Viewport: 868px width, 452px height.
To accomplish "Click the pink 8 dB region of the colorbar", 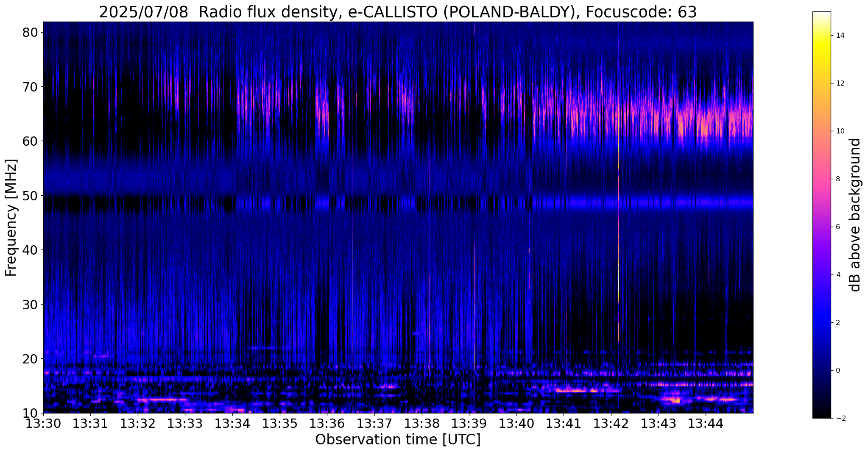I will click(x=821, y=179).
